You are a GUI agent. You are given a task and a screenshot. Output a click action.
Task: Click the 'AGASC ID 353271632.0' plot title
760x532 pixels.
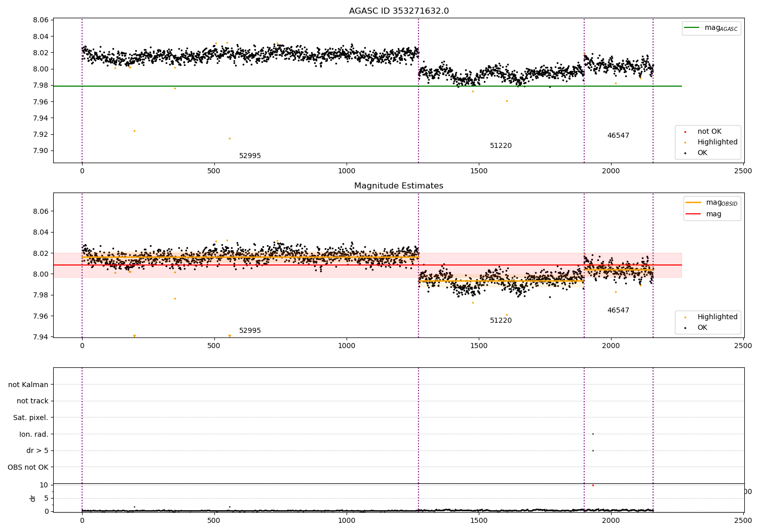point(399,11)
